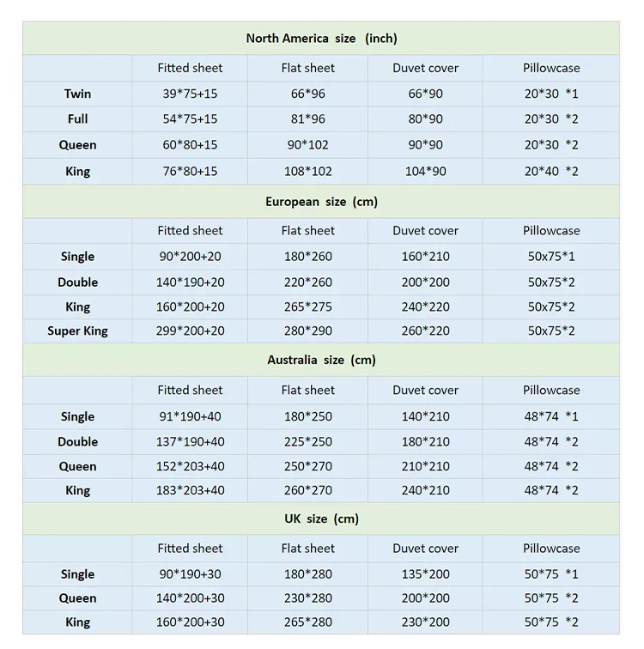Click the 108*102 flat sheet cell
644x649 pixels.
point(307,171)
